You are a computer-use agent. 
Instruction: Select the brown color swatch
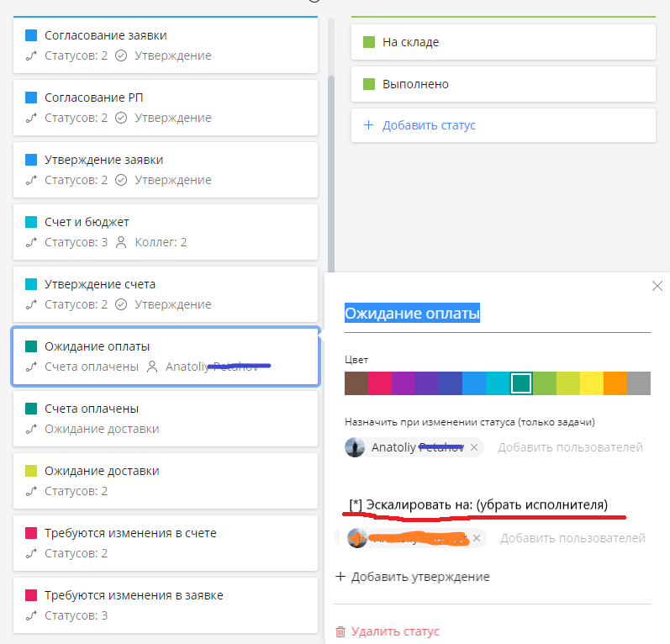click(356, 383)
